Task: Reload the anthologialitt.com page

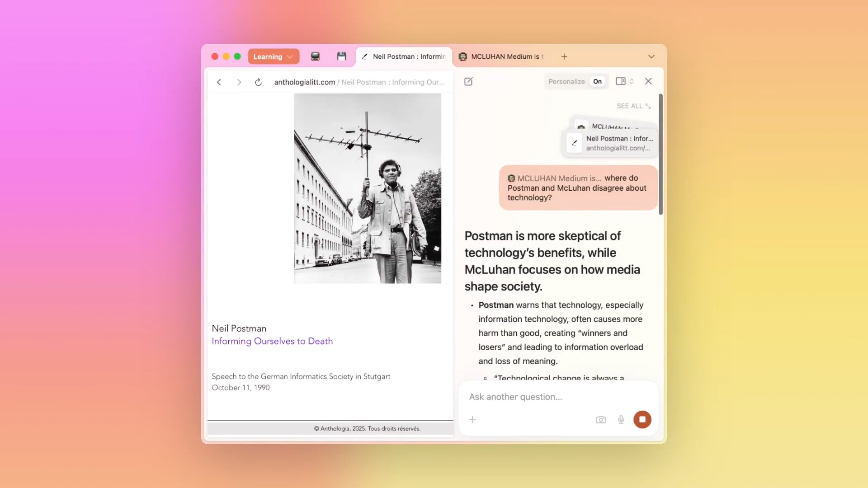Action: (258, 82)
